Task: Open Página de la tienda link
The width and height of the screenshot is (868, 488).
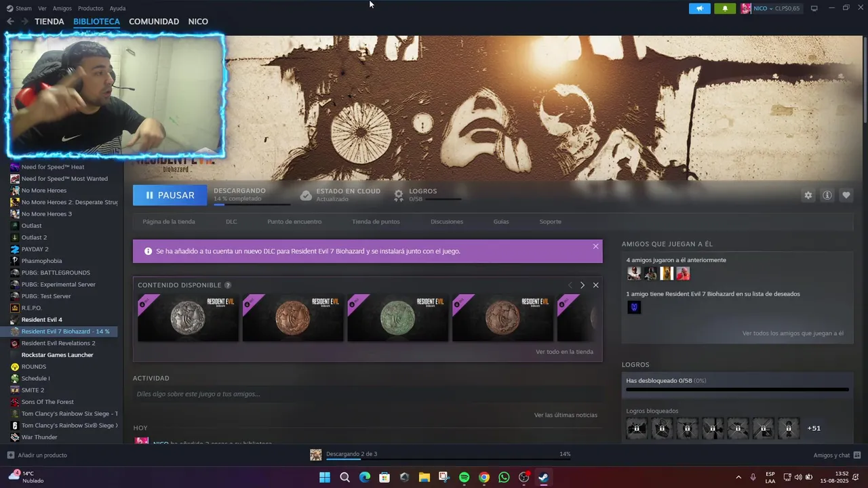Action: [x=169, y=222]
